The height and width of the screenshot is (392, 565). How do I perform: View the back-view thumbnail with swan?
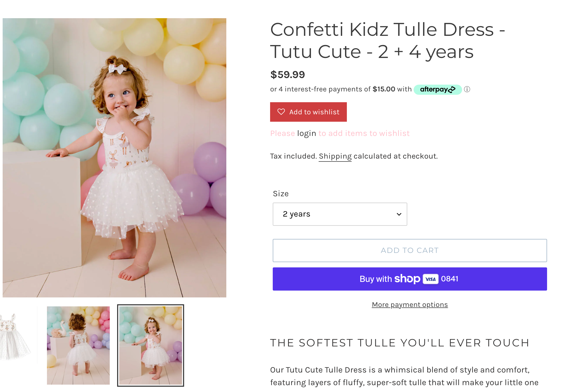tap(78, 345)
